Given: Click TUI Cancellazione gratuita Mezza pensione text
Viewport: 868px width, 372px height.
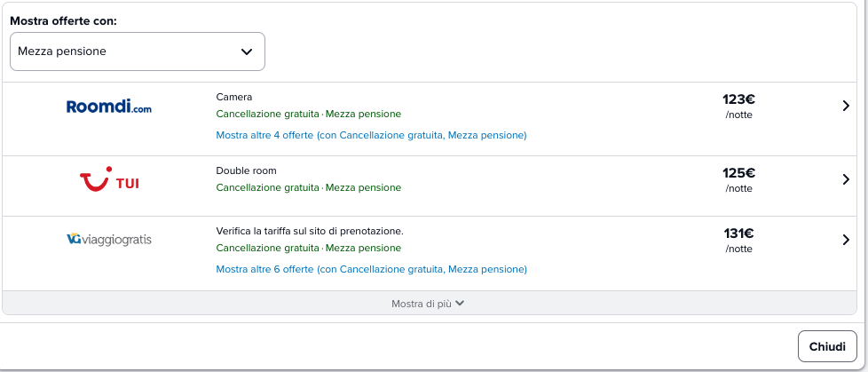Looking at the screenshot, I should pos(308,187).
